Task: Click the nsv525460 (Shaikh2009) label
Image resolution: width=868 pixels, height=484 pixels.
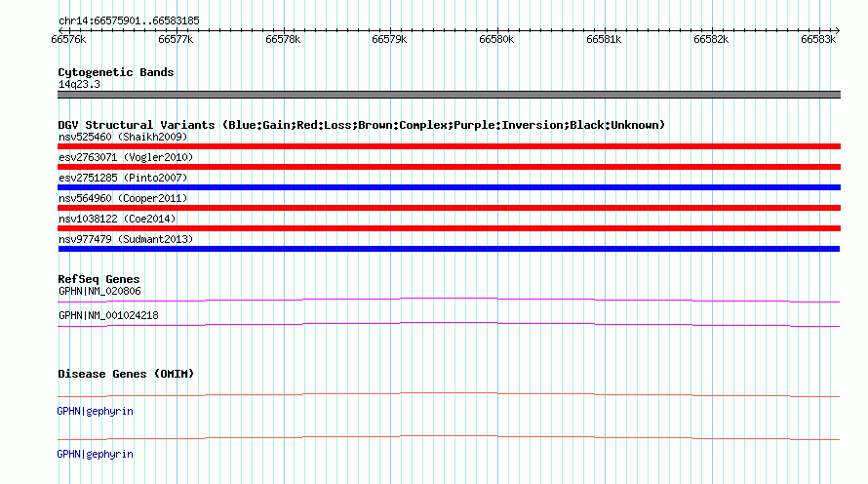Action: coord(123,137)
